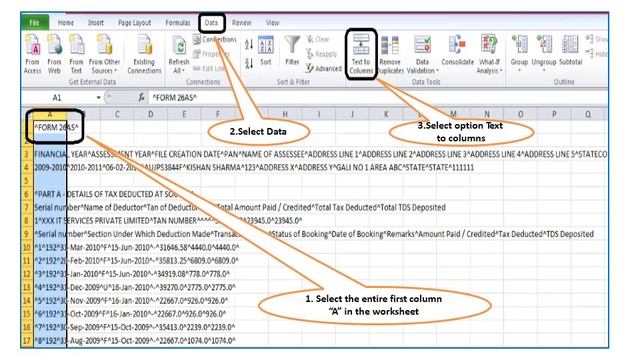Screen dimensions: 640x360
Task: Open the Group outline dropdown
Action: tap(519, 54)
